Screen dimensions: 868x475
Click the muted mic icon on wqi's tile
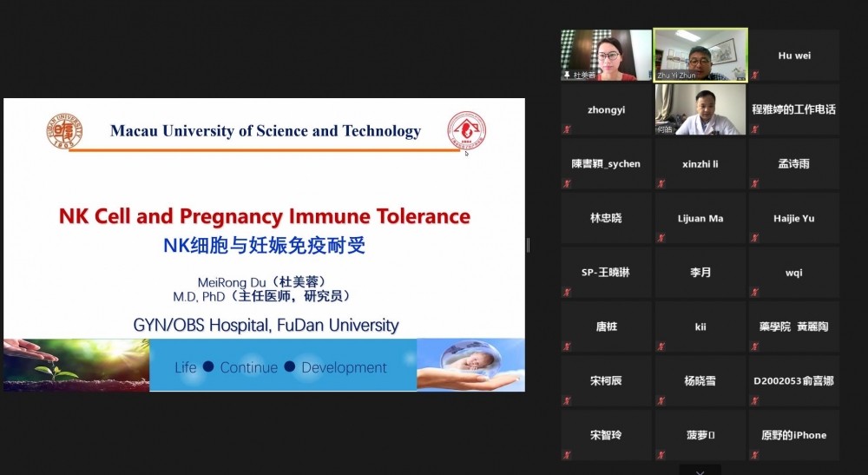[754, 292]
